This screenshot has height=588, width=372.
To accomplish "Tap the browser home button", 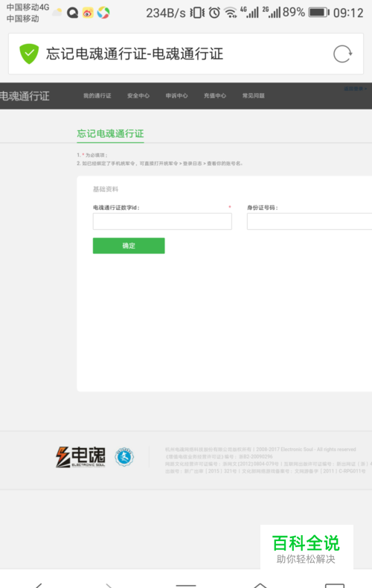I will pos(260,585).
